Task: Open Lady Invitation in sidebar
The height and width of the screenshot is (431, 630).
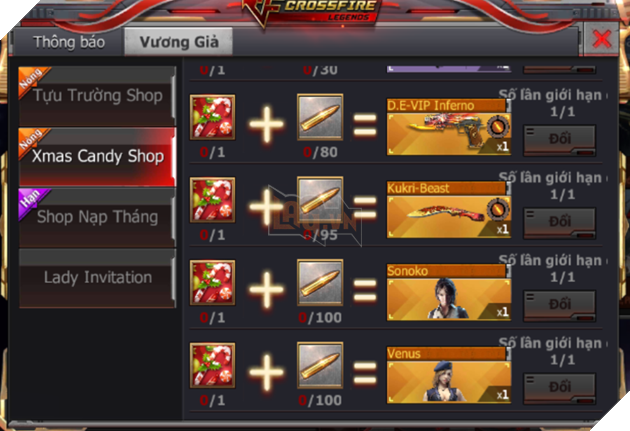Action: (97, 278)
